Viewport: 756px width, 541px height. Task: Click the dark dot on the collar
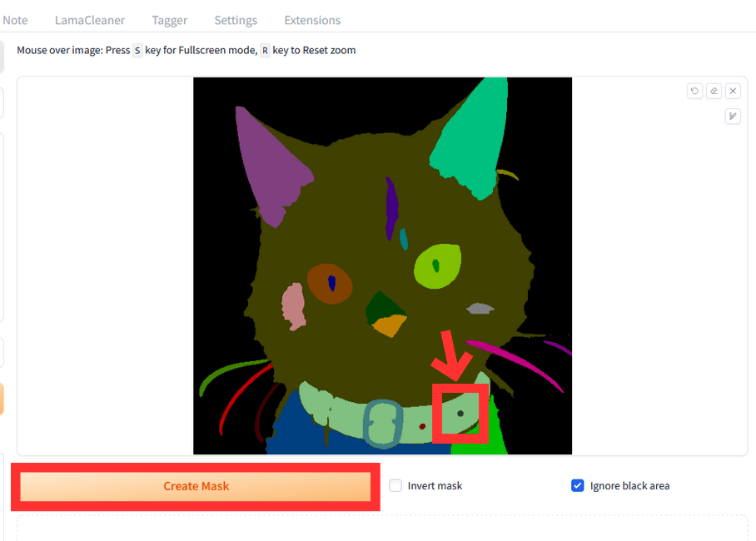point(460,413)
